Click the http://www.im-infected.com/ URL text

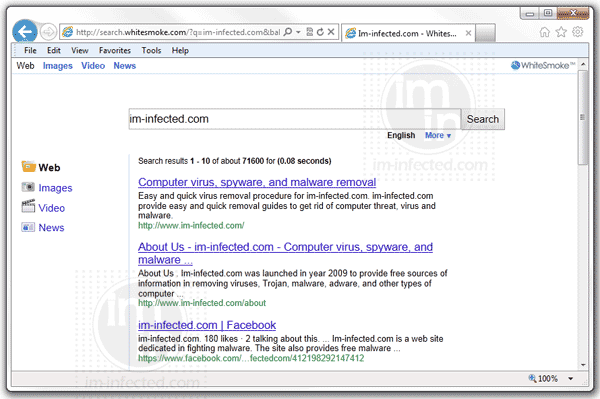coord(191,226)
